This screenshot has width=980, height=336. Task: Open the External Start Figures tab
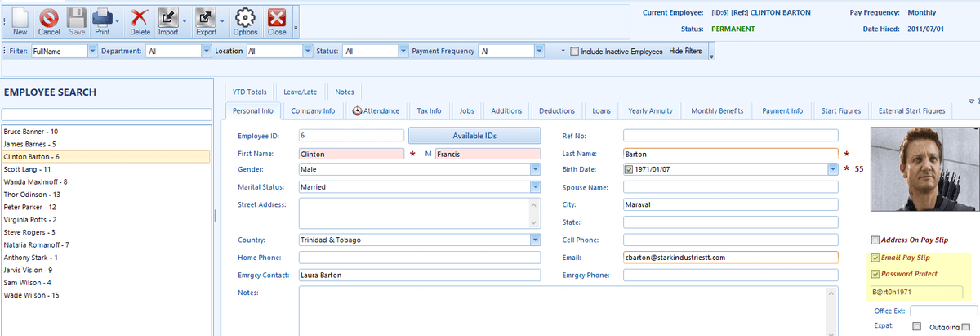click(911, 111)
